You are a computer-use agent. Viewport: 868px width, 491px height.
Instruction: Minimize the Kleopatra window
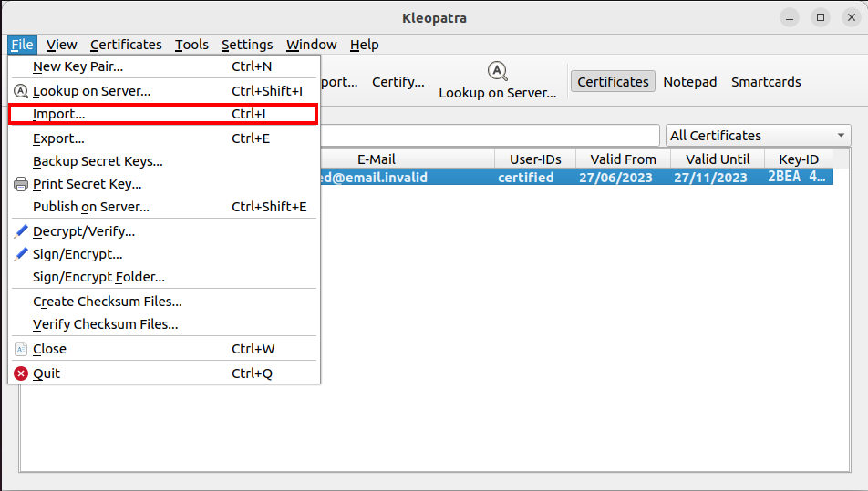pos(790,17)
